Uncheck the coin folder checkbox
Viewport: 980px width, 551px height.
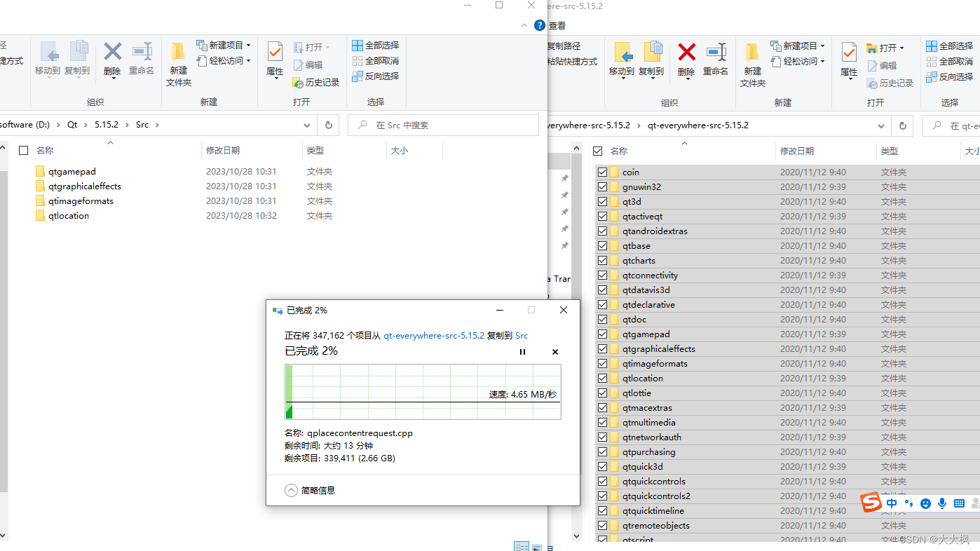click(602, 172)
